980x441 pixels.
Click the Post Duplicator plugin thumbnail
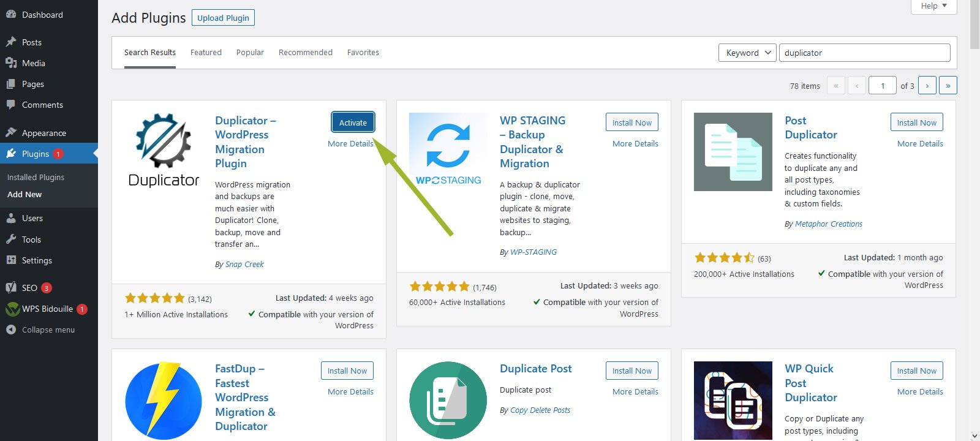[733, 152]
